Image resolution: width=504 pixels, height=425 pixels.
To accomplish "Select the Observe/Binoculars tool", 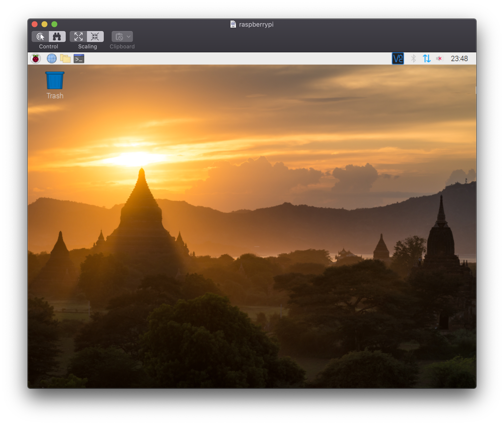I will (57, 37).
